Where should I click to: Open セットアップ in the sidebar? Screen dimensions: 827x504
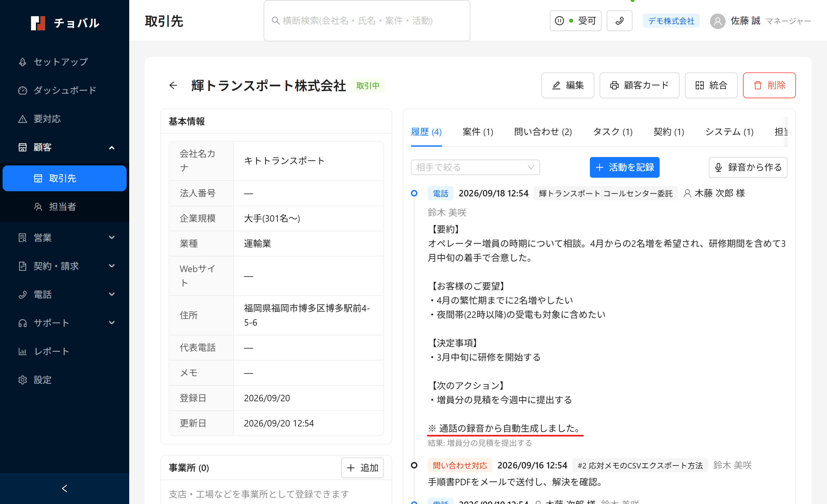click(64, 62)
